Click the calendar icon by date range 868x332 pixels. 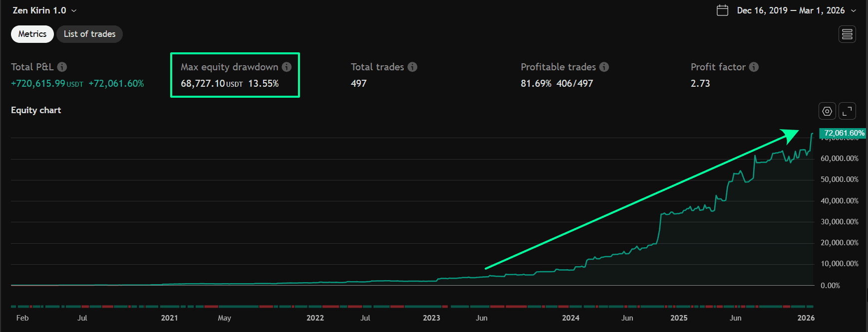click(722, 10)
